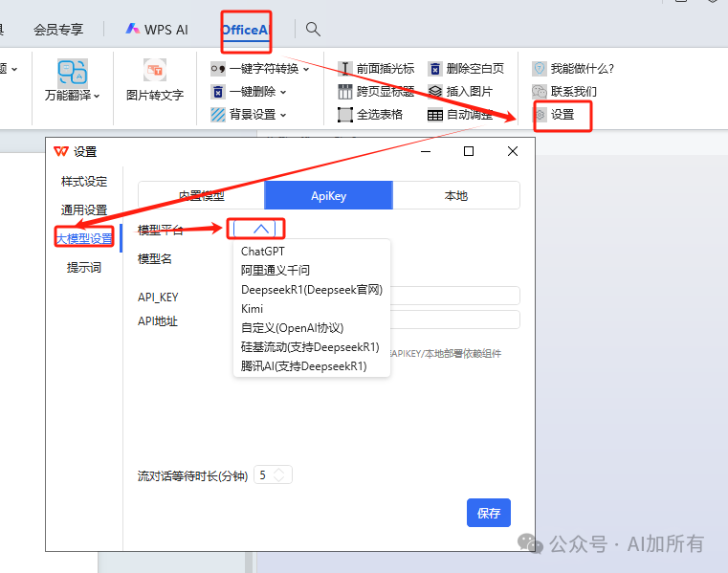The height and width of the screenshot is (573, 728).
Task: Click the 插入图片 layers icon
Action: (x=435, y=92)
